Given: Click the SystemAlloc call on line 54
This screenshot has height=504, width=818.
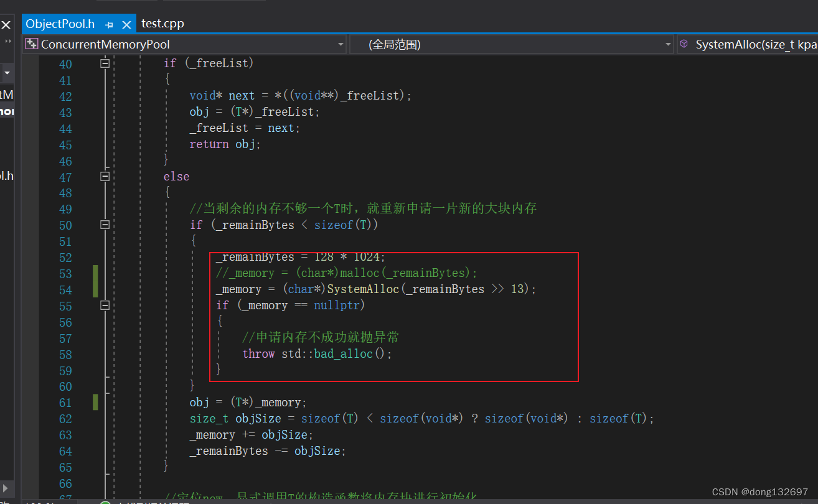Looking at the screenshot, I should tap(376, 289).
